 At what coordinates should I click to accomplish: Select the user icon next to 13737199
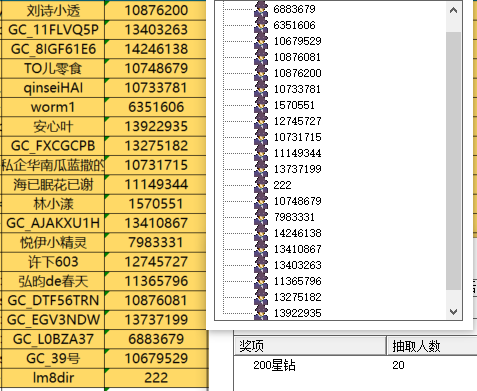pyautogui.click(x=261, y=169)
